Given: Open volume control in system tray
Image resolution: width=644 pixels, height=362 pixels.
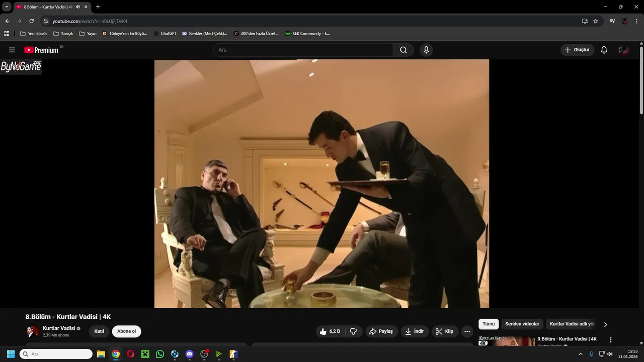Looking at the screenshot, I should pyautogui.click(x=610, y=354).
